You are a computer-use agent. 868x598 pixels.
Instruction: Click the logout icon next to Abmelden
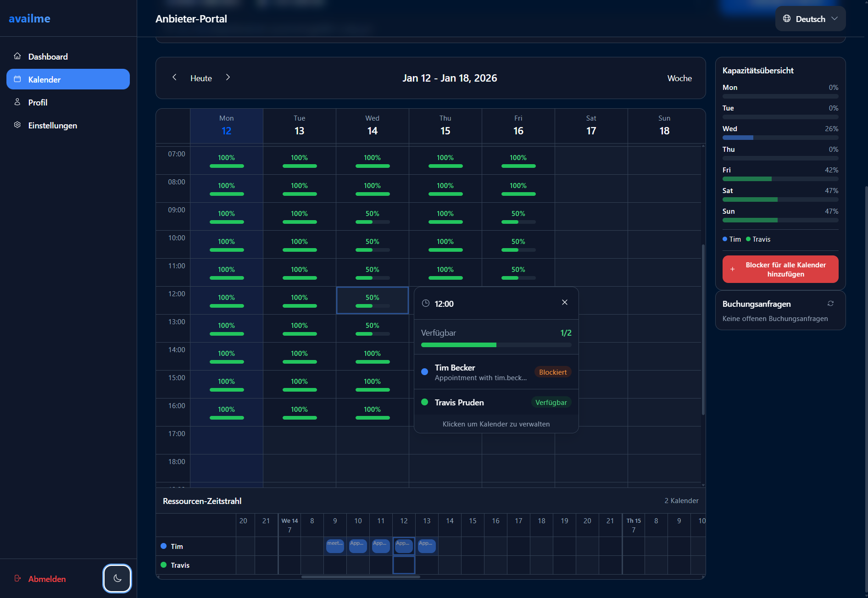pyautogui.click(x=18, y=579)
